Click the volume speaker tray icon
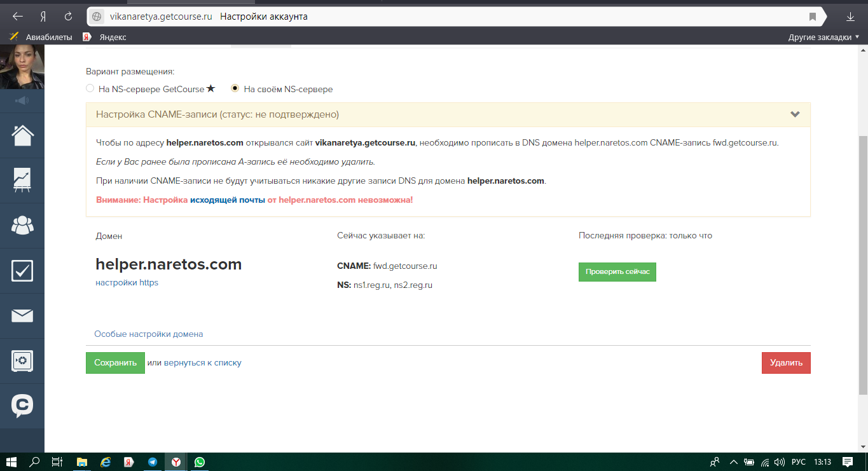Image resolution: width=868 pixels, height=471 pixels. (780, 462)
